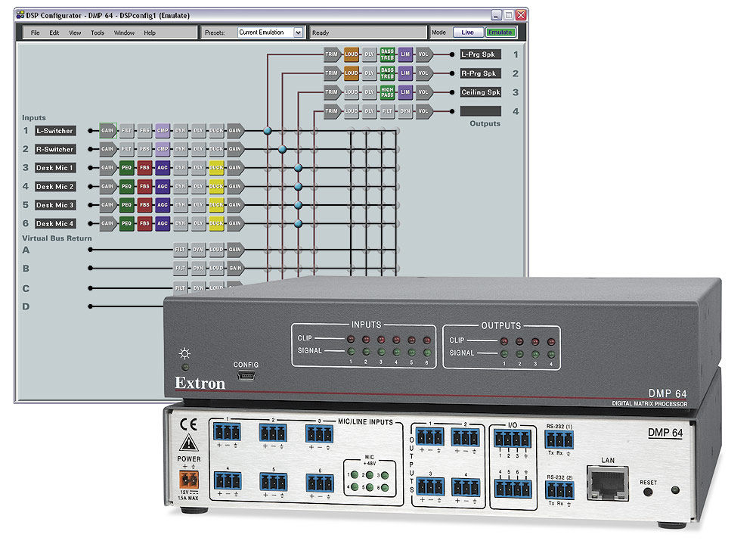Open AGC block on Desk Mic 2

163,186
